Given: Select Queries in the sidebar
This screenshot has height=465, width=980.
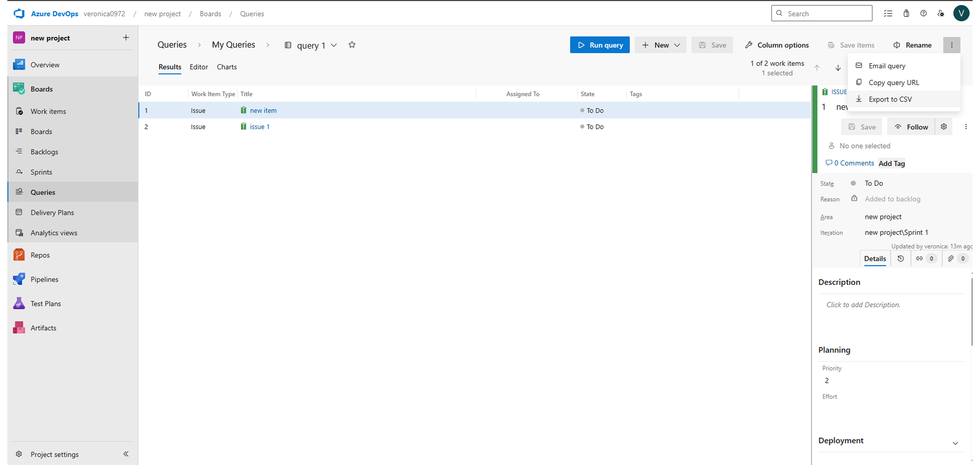Looking at the screenshot, I should point(73,192).
